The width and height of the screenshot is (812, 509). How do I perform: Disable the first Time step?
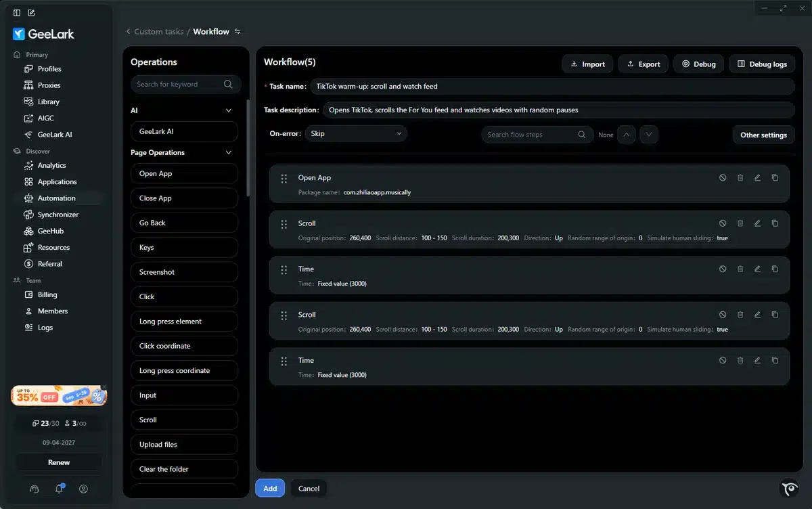pos(723,269)
